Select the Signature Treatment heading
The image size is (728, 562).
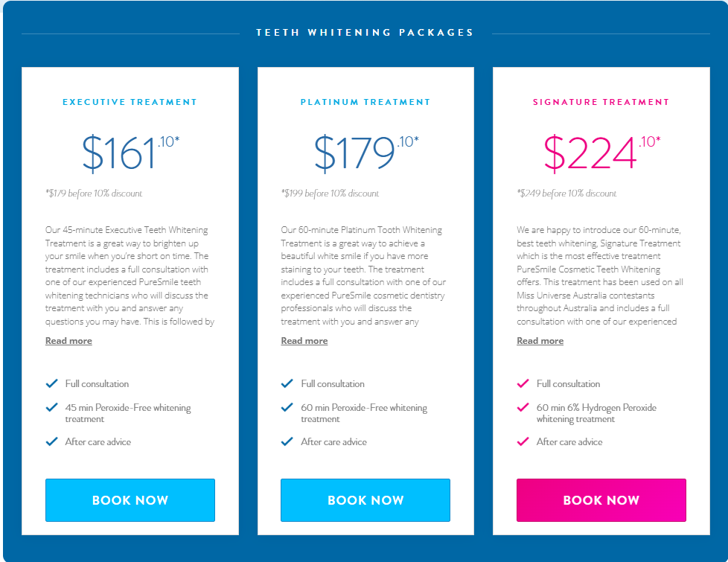(601, 102)
